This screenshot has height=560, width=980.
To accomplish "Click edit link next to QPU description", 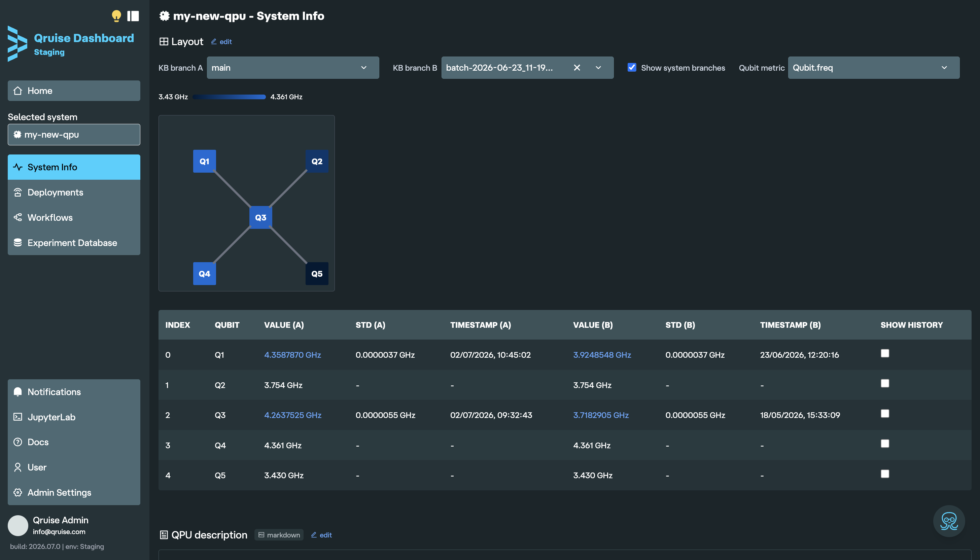I will click(321, 535).
